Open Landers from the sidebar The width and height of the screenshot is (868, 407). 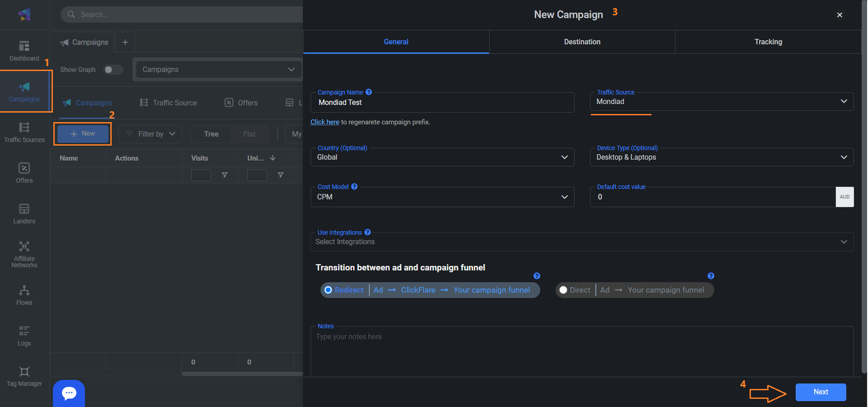click(x=24, y=213)
